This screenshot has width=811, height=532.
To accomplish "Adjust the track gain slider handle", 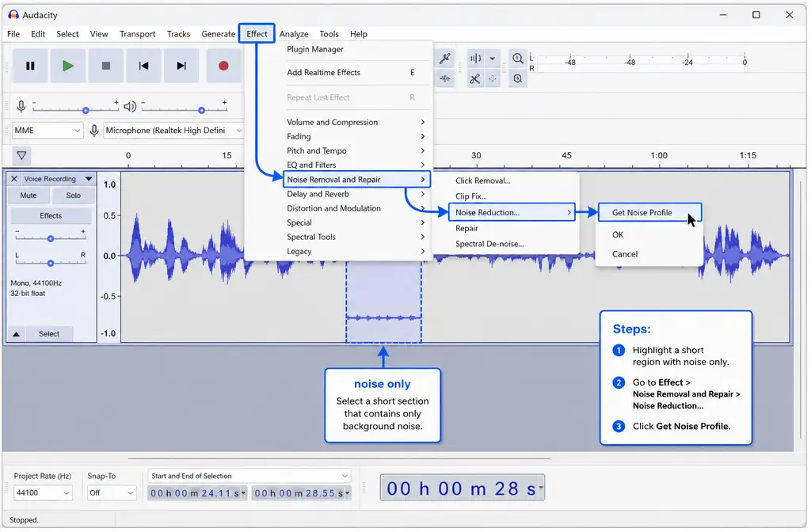I will [51, 239].
